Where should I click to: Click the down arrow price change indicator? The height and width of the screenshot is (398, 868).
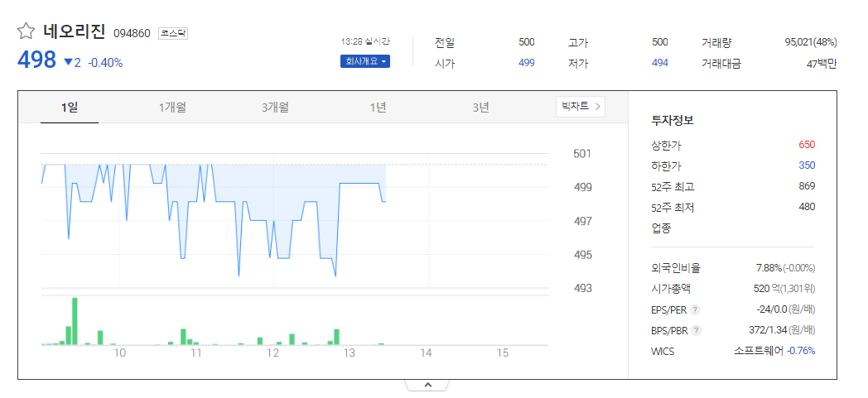tap(69, 63)
